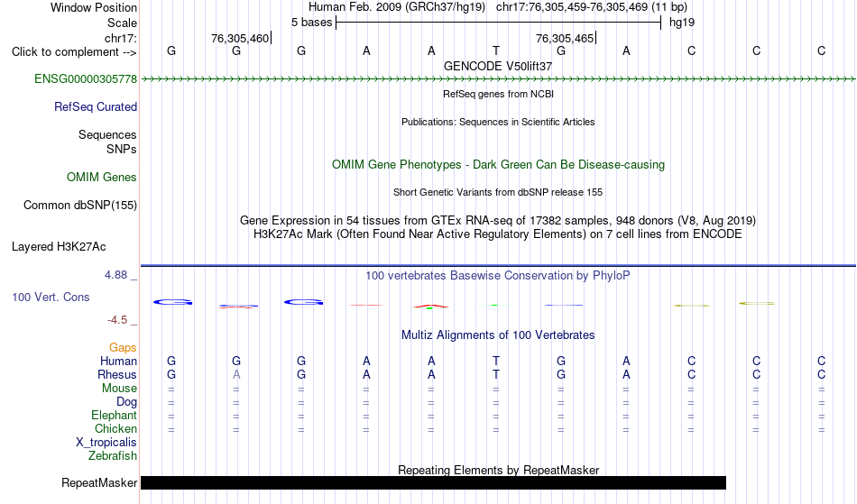Click the Scale label

tap(122, 23)
